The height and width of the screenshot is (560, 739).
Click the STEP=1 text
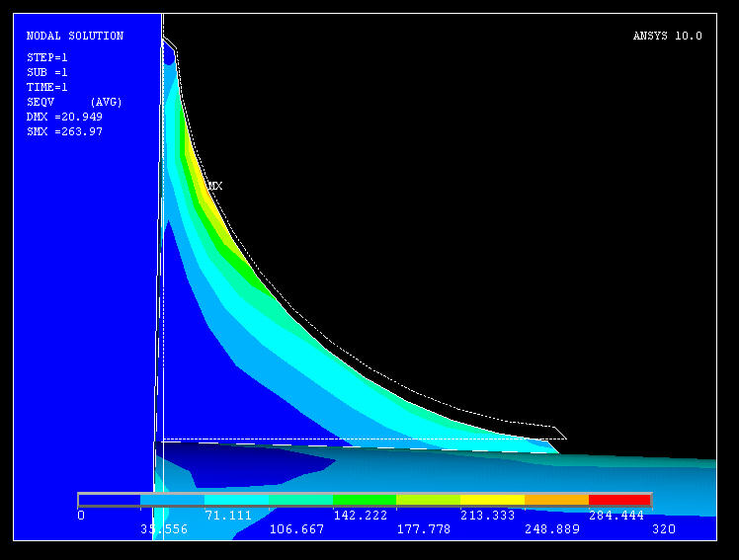(47, 57)
